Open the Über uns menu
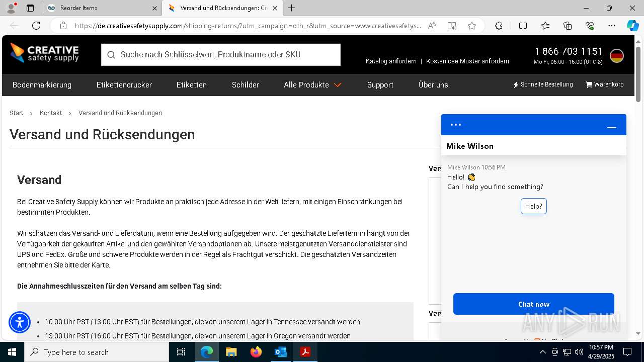This screenshot has height=362, width=644. tap(433, 85)
